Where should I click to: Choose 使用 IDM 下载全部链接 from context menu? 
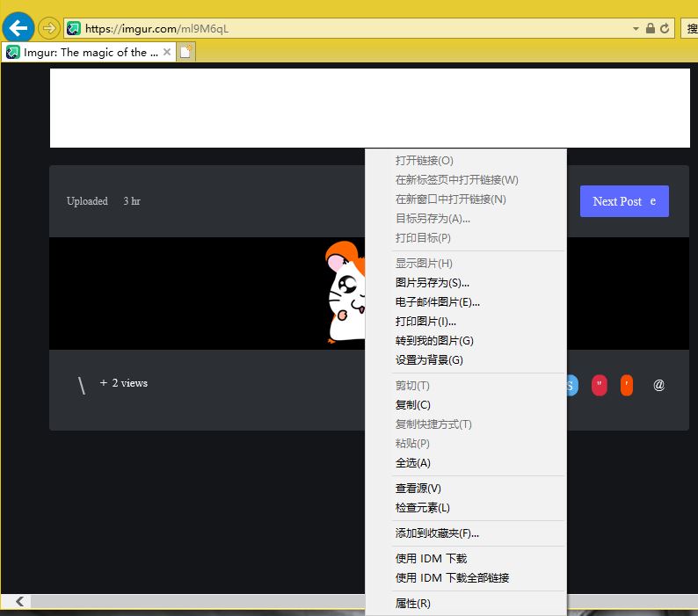tap(466, 577)
